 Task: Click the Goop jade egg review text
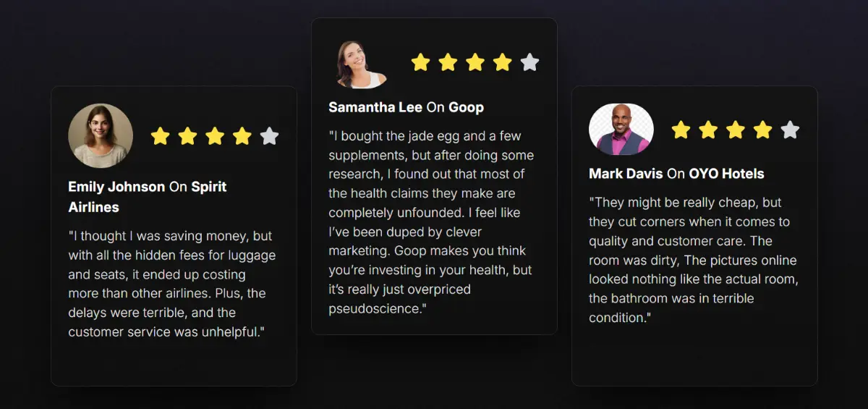[431, 222]
